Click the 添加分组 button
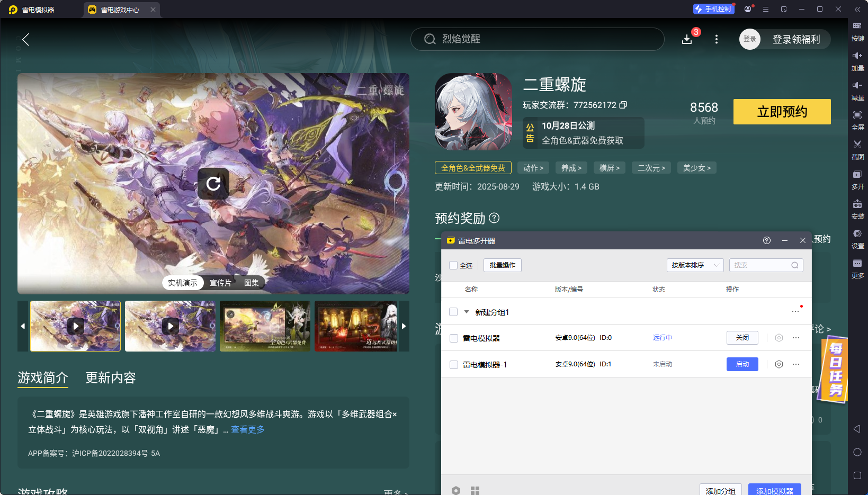This screenshot has width=868, height=495. click(x=721, y=490)
